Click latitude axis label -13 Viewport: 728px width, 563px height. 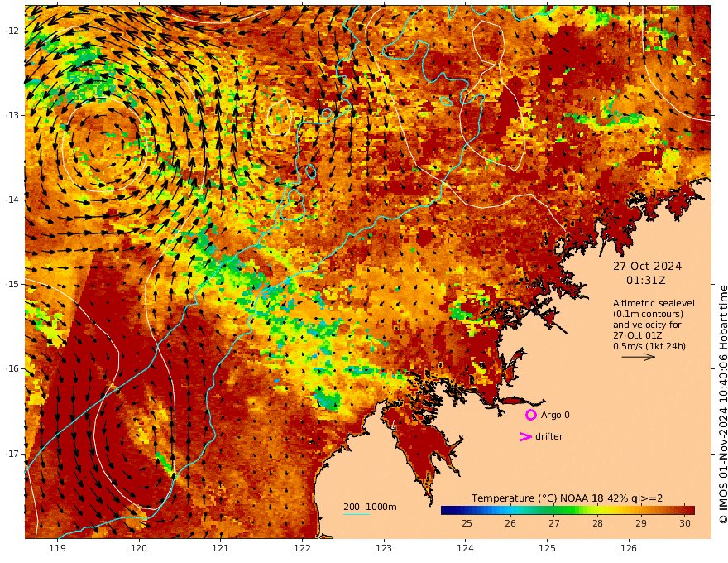tap(12, 115)
